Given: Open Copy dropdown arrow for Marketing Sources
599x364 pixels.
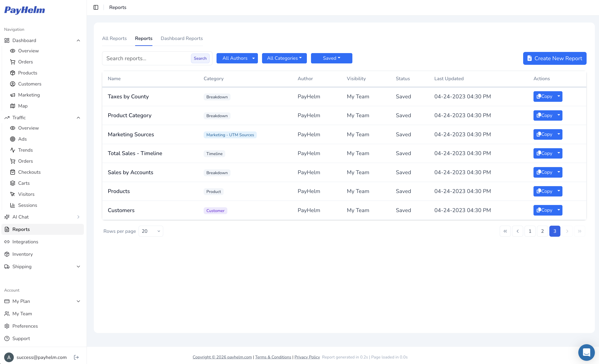Looking at the screenshot, I should 559,134.
